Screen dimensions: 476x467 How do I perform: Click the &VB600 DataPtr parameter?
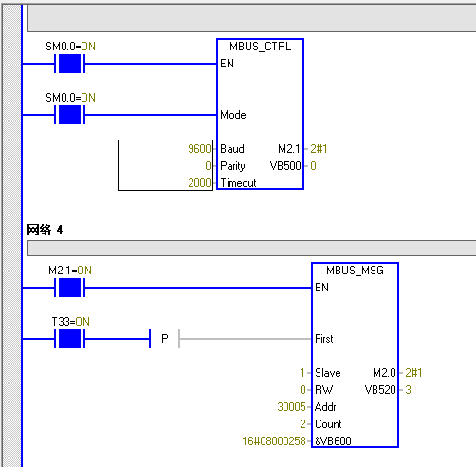click(333, 441)
